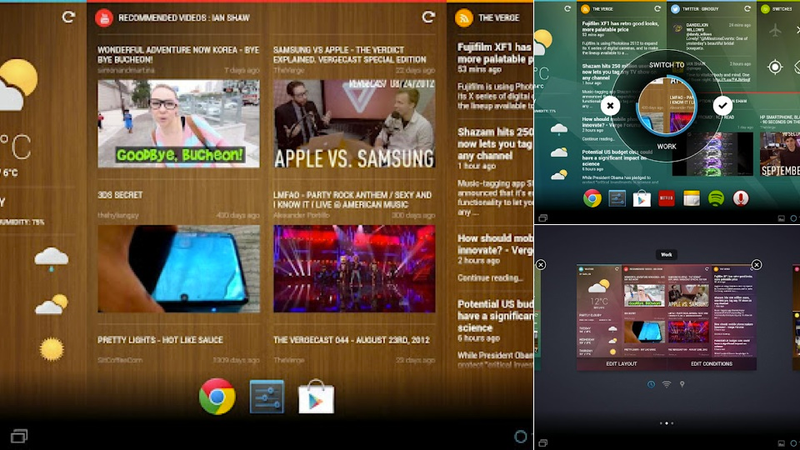Viewport: 800px width, 450px height.
Task: Tap the YouTube logo beside Recommended Videos
Action: (104, 18)
